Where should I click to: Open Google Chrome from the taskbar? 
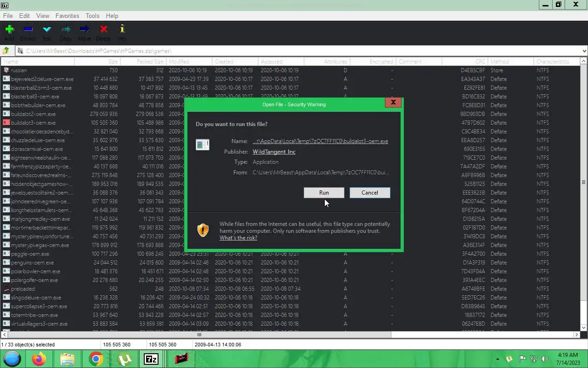click(96, 359)
